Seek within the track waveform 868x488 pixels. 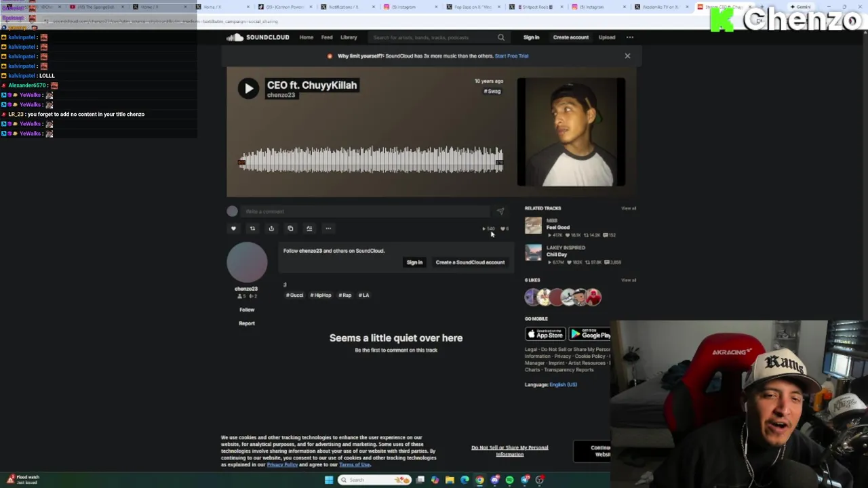[x=371, y=161]
